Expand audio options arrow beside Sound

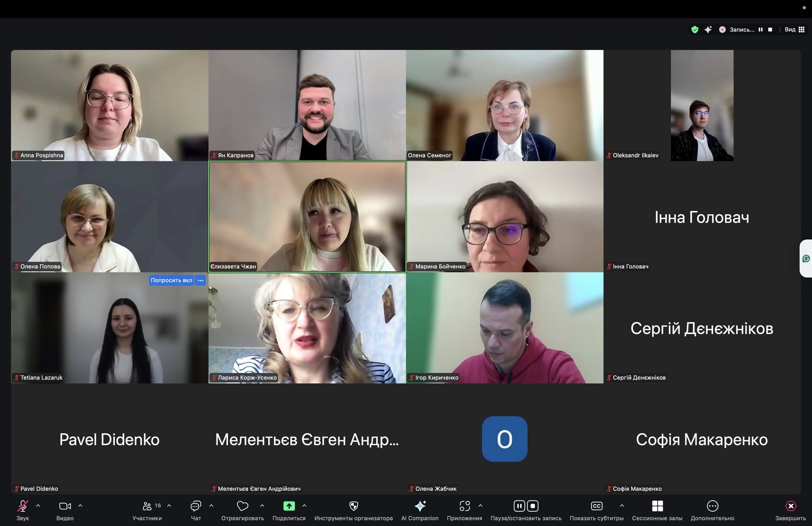38,506
